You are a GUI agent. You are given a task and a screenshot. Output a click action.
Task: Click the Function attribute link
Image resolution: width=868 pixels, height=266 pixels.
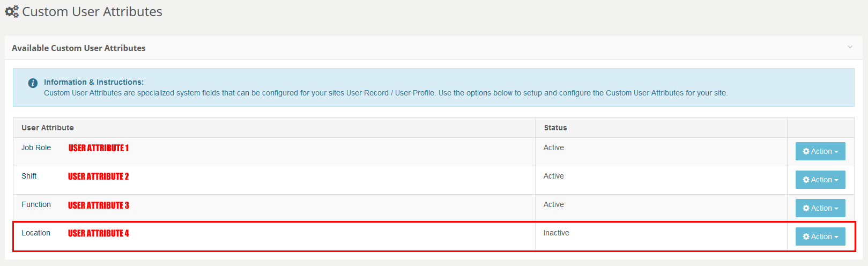coord(36,204)
